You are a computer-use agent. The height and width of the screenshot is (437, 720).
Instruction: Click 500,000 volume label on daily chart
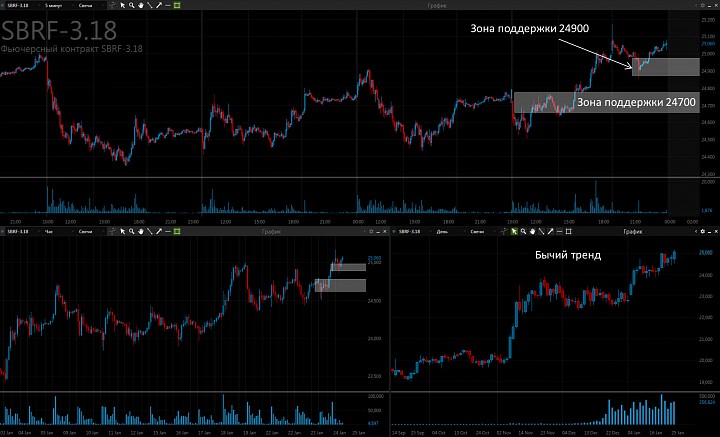[x=707, y=395]
